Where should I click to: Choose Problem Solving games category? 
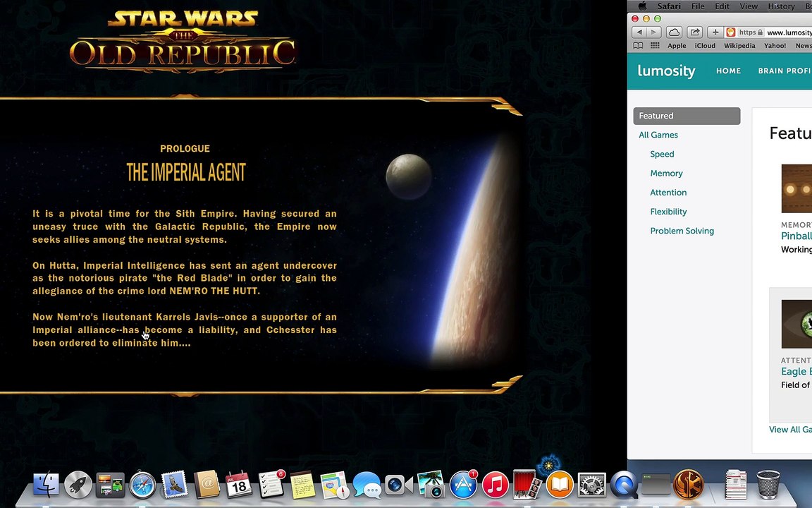(x=682, y=231)
